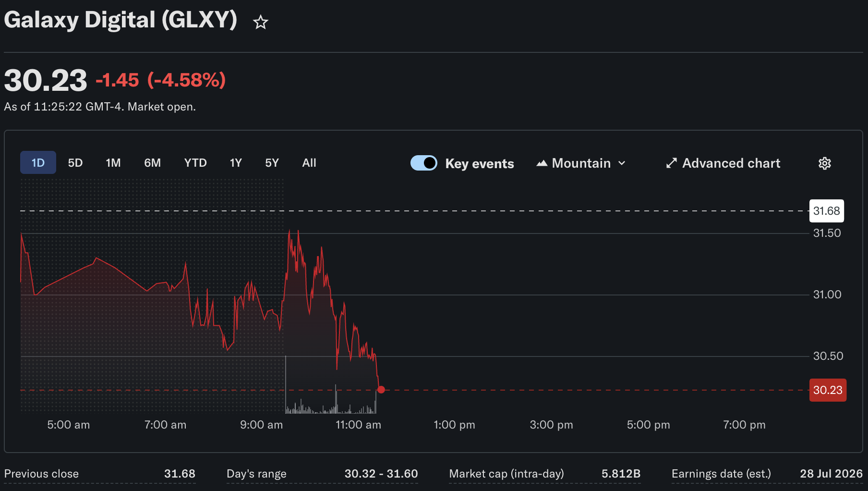Click the Day's range label
Screen dimensions: 868x491
[256, 474]
